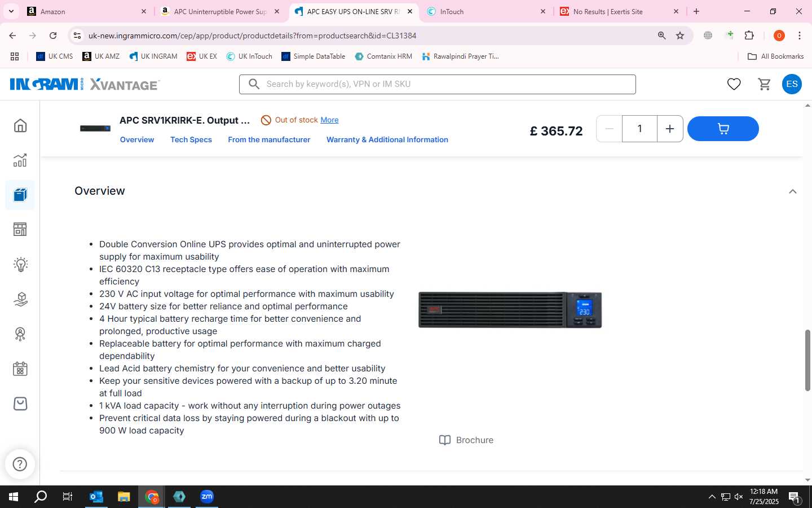Open the Comtanix HRM bookmark
The height and width of the screenshot is (508, 812).
coord(383,56)
